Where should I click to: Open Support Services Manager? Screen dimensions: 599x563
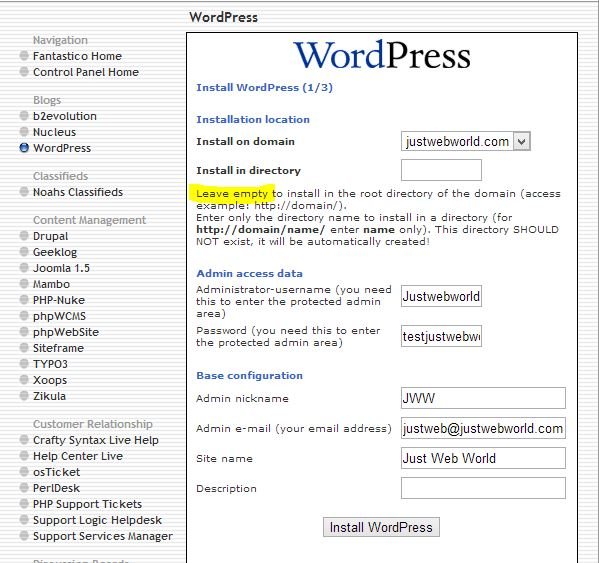pyautogui.click(x=103, y=536)
